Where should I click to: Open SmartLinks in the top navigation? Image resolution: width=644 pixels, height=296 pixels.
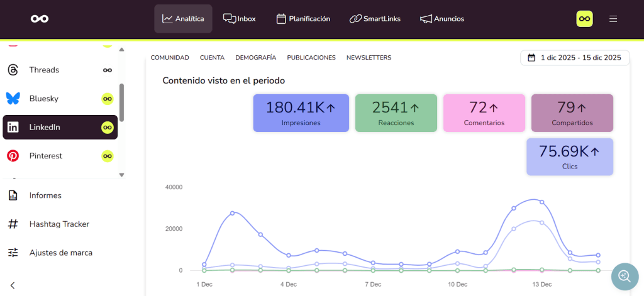point(375,19)
